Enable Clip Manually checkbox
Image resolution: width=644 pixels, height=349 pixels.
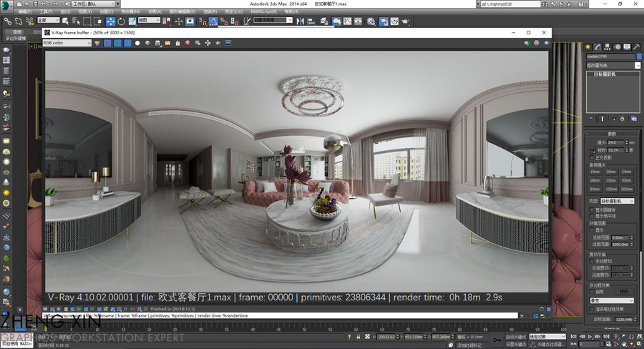[592, 261]
